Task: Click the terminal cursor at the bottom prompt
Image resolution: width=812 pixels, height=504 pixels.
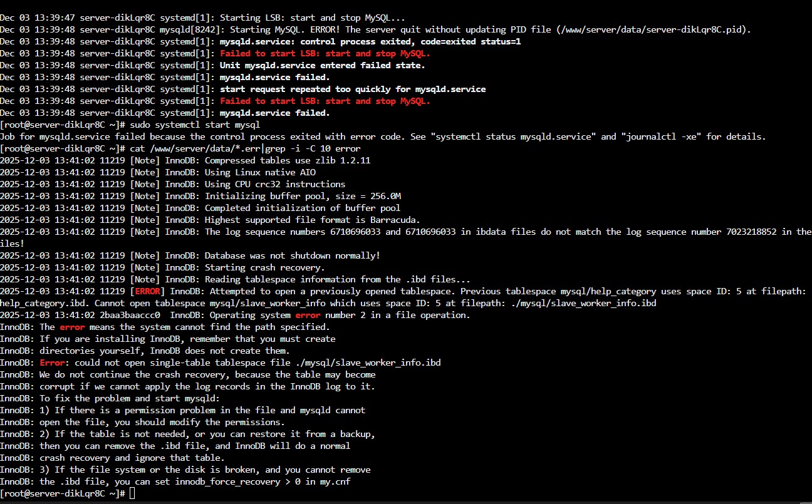Action: (x=132, y=494)
